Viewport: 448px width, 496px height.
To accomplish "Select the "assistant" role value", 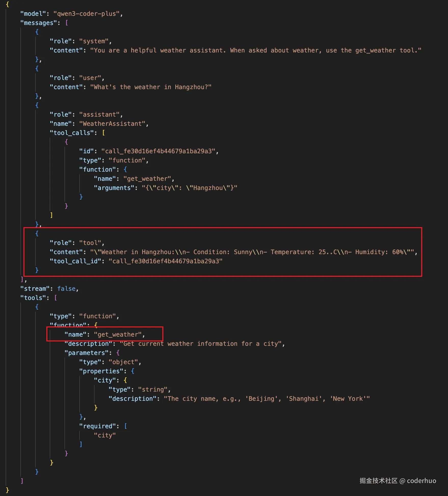I will (99, 115).
